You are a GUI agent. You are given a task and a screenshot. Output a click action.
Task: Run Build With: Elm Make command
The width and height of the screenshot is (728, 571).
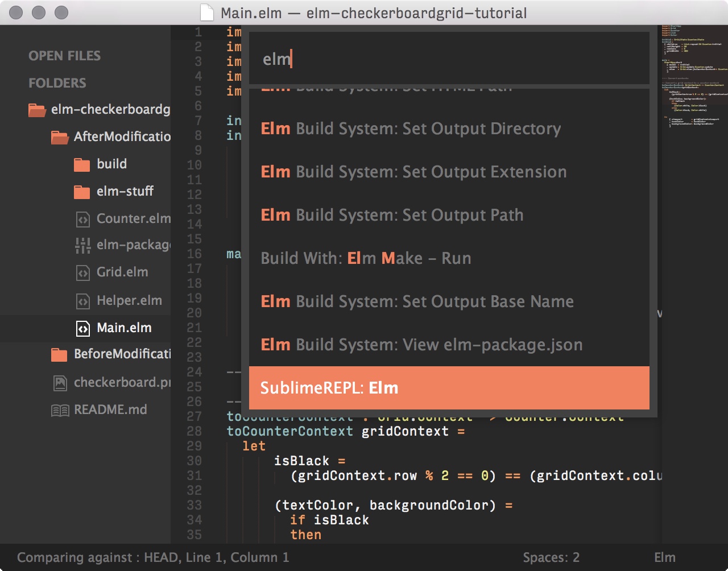(x=366, y=258)
